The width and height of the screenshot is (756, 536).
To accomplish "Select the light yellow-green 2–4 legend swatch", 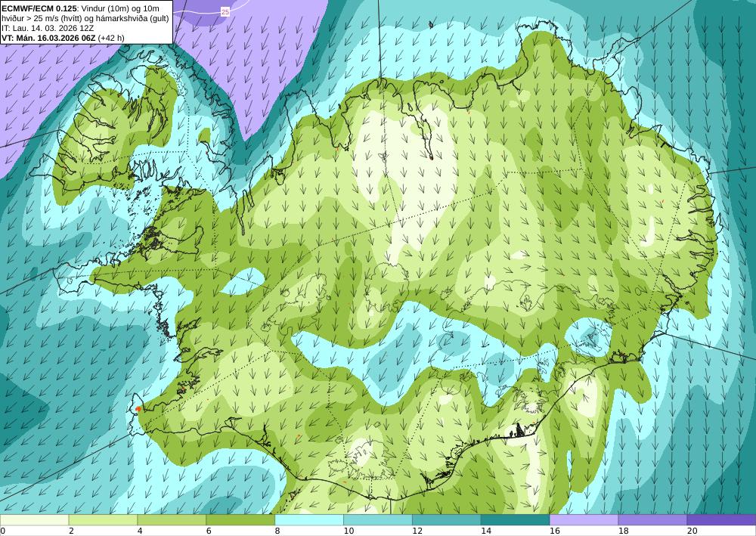I will (x=103, y=520).
